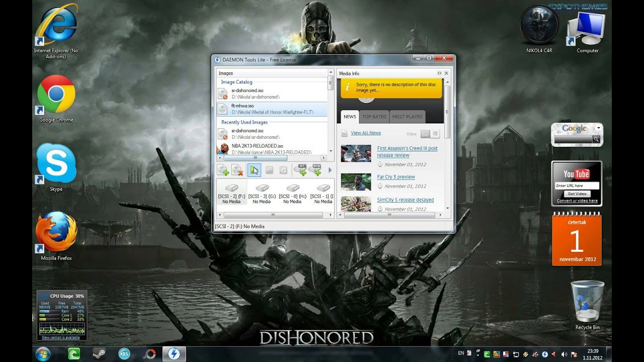
Task: Open the NIKOL4 C4R desktop icon
Action: coord(539,29)
